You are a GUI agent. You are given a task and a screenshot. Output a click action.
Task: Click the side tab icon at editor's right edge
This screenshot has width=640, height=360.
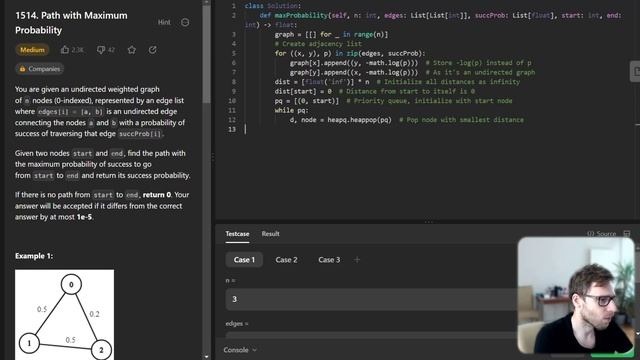click(x=635, y=71)
